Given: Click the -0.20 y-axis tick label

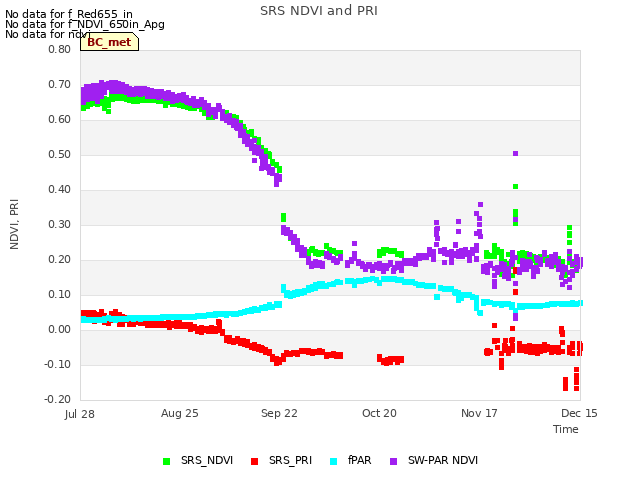Looking at the screenshot, I should click(x=58, y=400).
